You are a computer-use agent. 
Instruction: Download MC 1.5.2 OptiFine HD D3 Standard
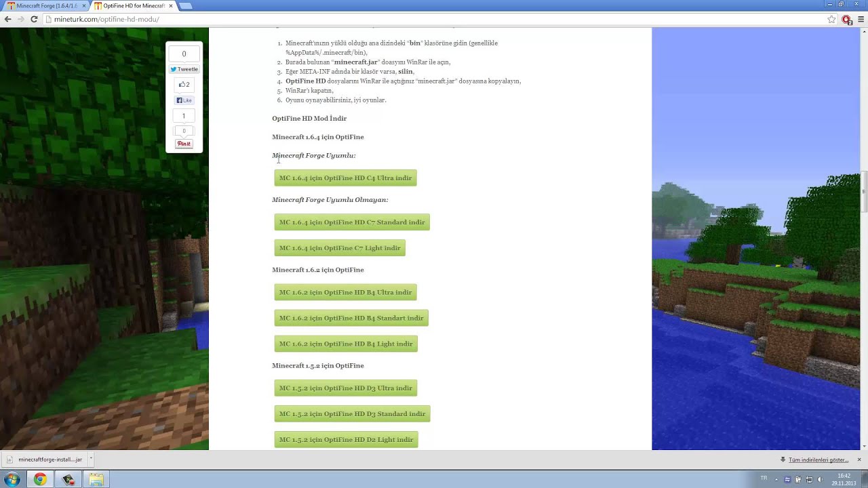pyautogui.click(x=352, y=414)
